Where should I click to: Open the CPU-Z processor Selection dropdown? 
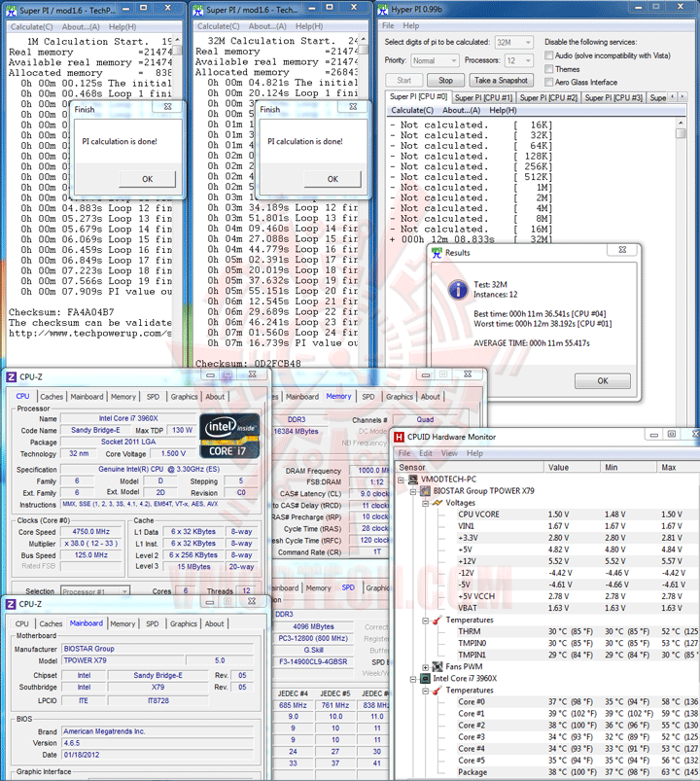coord(95,591)
